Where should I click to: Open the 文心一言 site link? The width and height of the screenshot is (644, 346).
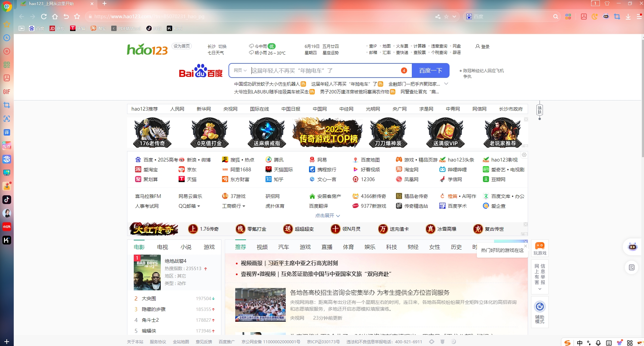(323, 179)
